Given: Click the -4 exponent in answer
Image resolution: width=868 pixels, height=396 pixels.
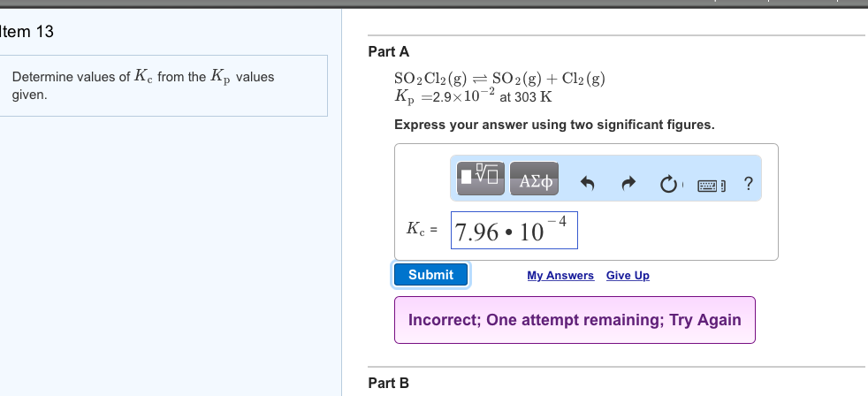Looking at the screenshot, I should click(561, 219).
